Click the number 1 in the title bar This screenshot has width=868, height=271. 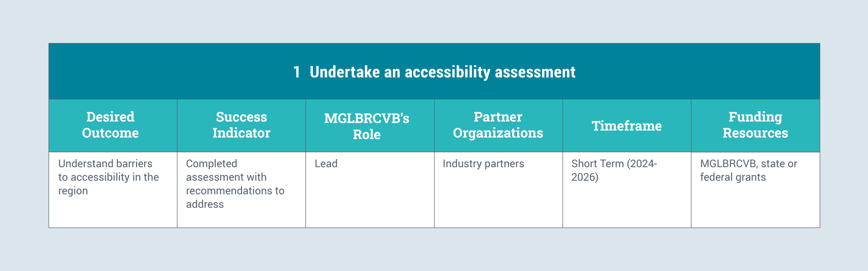[297, 72]
